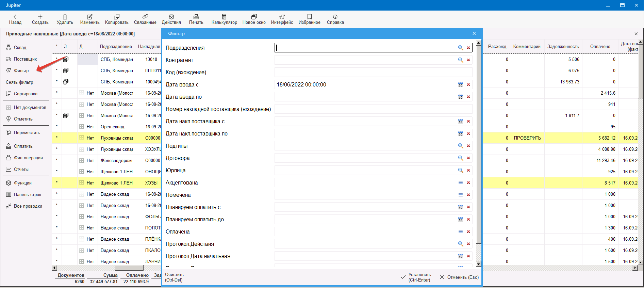Open Интерфейс settings
The width and height of the screenshot is (644, 288).
tap(282, 19)
